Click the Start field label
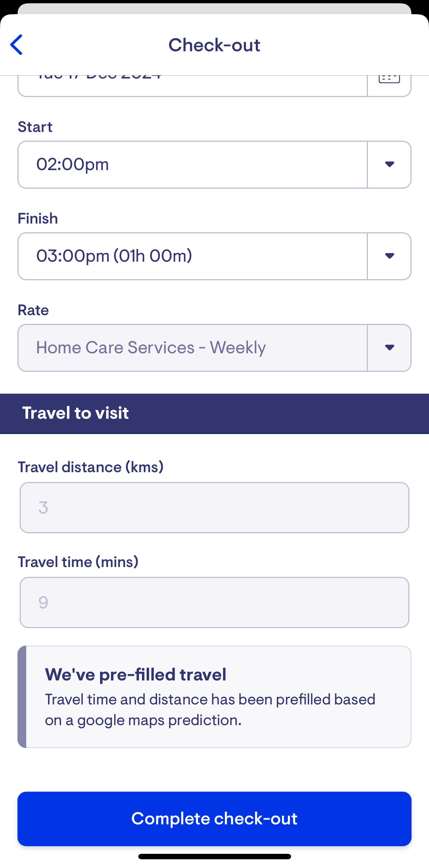This screenshot has height=868, width=429. 35,127
